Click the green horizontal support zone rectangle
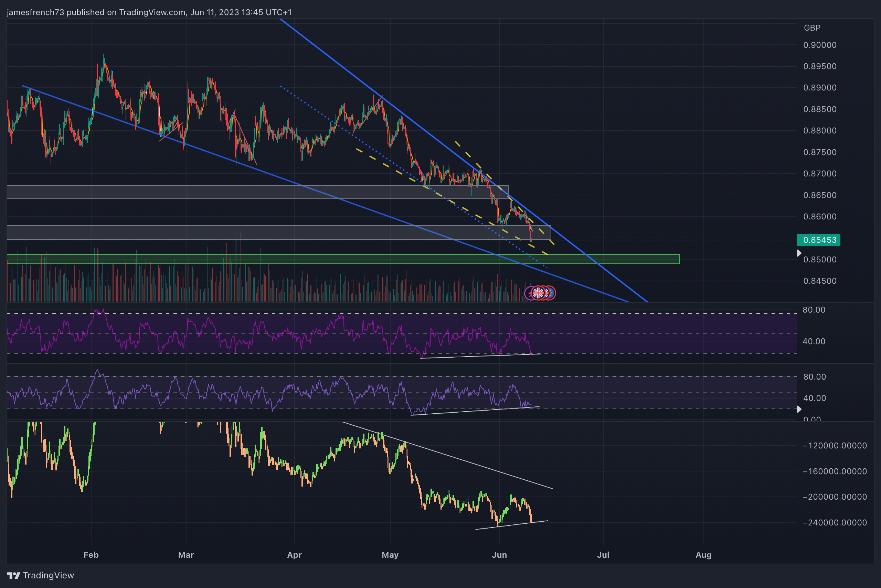 tap(343, 259)
